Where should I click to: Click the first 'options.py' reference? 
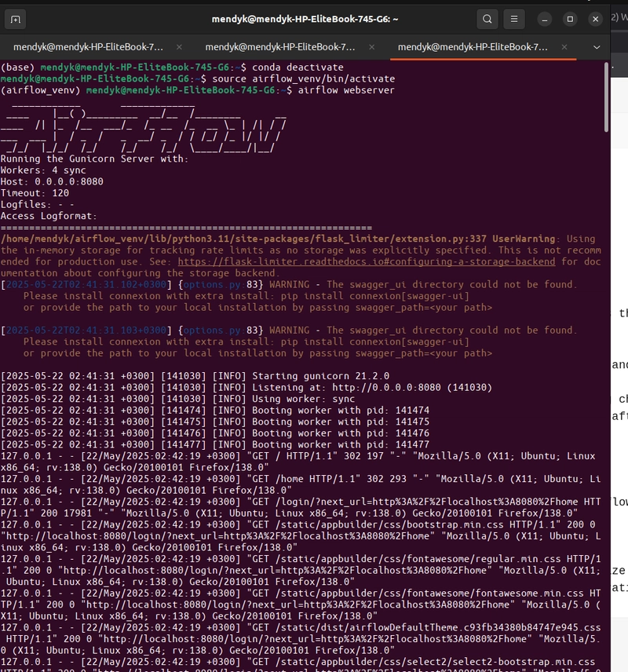click(212, 284)
